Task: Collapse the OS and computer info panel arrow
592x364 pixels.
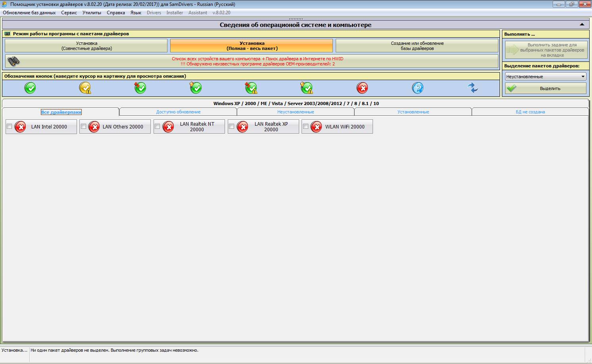Action: [x=582, y=25]
